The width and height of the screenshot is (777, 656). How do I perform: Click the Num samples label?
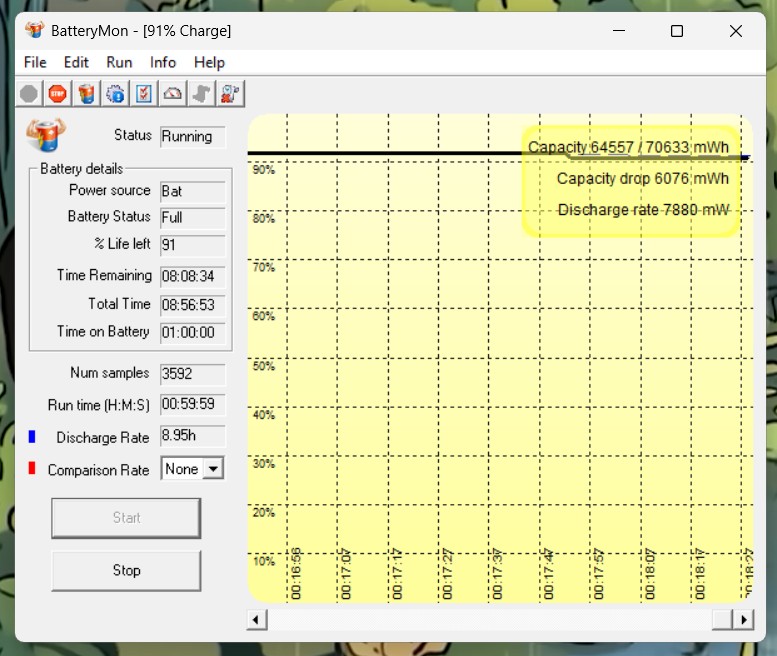[x=110, y=373]
